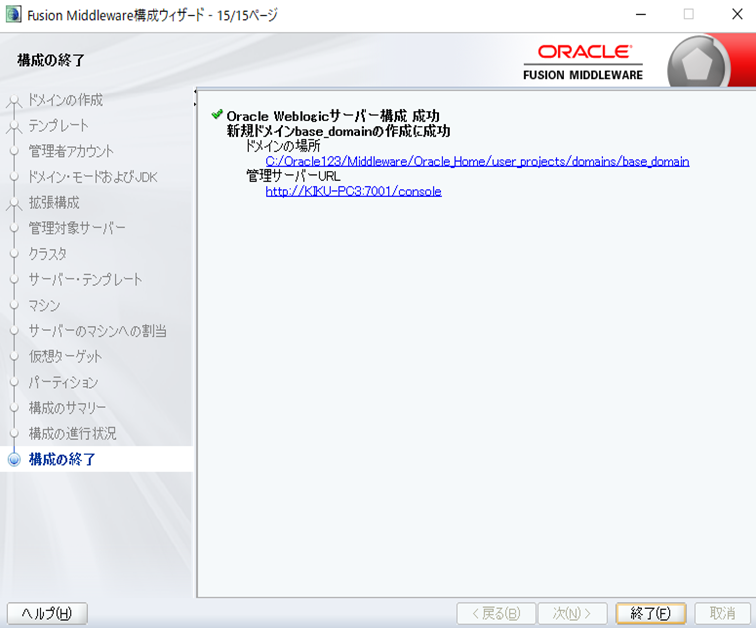Select 拡張構成 step in sidebar
The width and height of the screenshot is (756, 628).
tap(54, 203)
